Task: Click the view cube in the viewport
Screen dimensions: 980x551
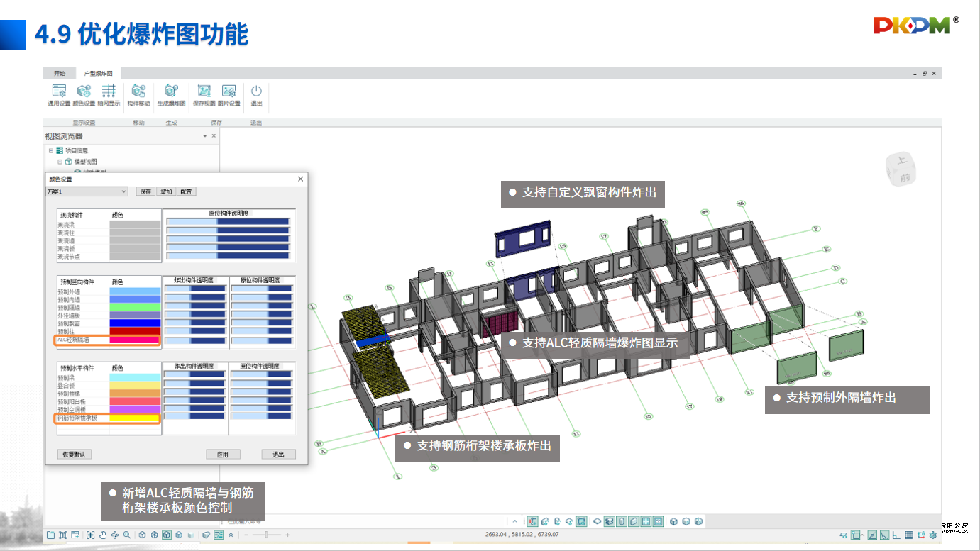Action: tap(903, 169)
